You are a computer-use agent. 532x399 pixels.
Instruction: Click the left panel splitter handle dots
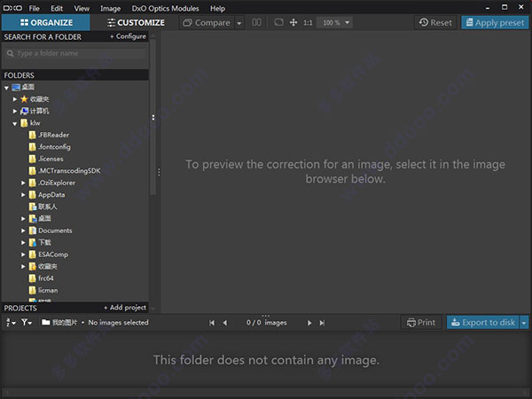[x=159, y=172]
